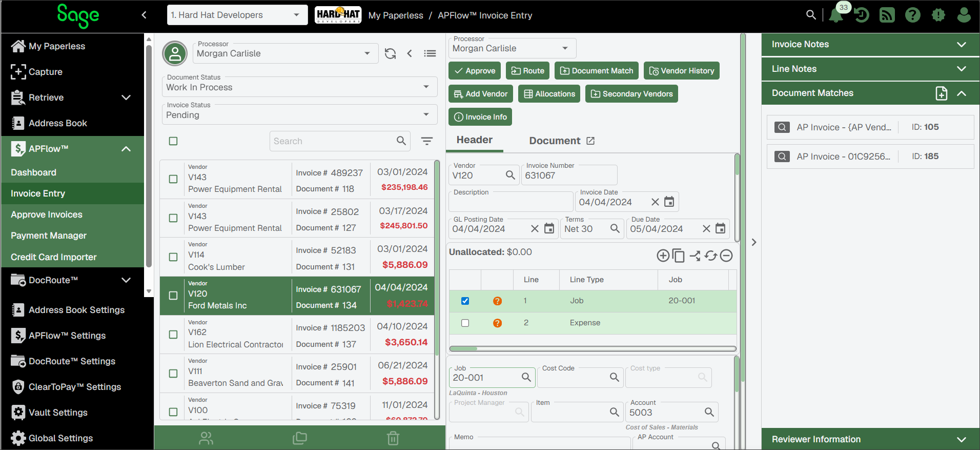Split the selected allocation line
Image resolution: width=980 pixels, height=450 pixels.
click(x=695, y=256)
